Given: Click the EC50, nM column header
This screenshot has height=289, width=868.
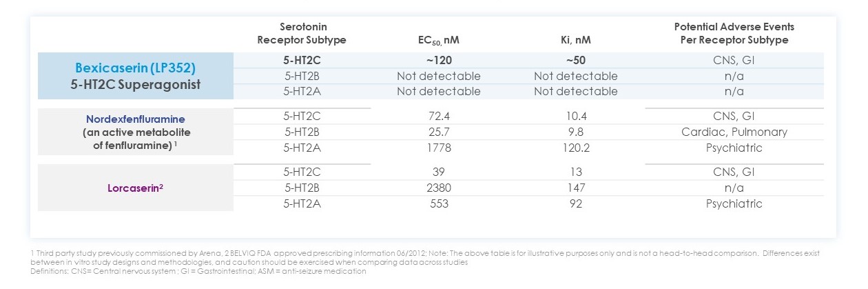Looking at the screenshot, I should pyautogui.click(x=438, y=40).
